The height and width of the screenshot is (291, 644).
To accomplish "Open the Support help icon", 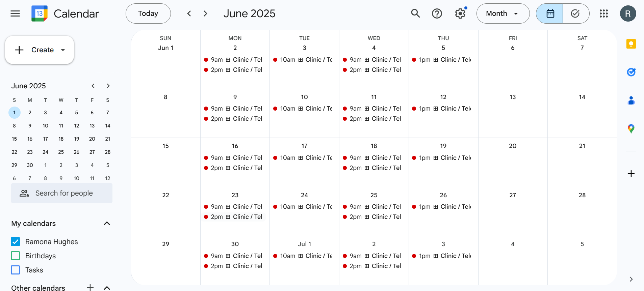I will coord(437,13).
